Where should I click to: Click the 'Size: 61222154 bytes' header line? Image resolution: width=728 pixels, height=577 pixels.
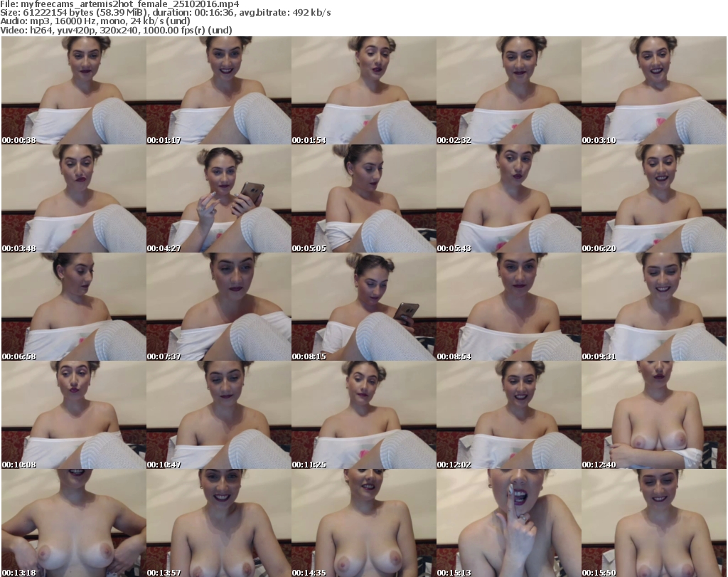click(x=166, y=13)
